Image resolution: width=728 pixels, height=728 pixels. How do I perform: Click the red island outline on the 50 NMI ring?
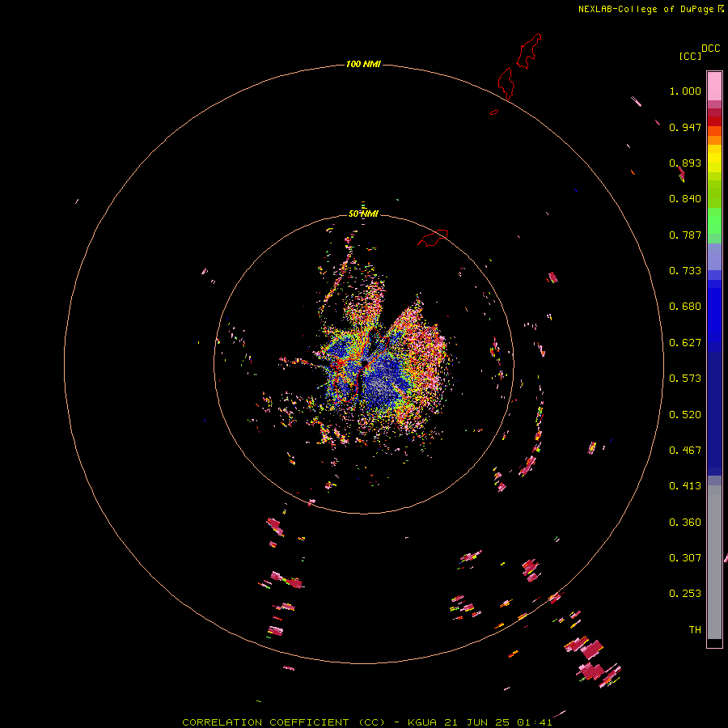pos(434,238)
